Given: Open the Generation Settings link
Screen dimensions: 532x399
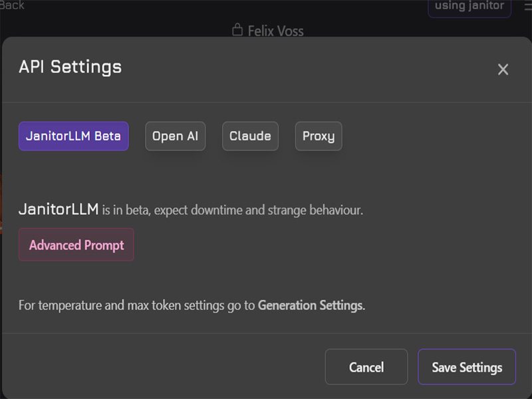Looking at the screenshot, I should coord(311,305).
